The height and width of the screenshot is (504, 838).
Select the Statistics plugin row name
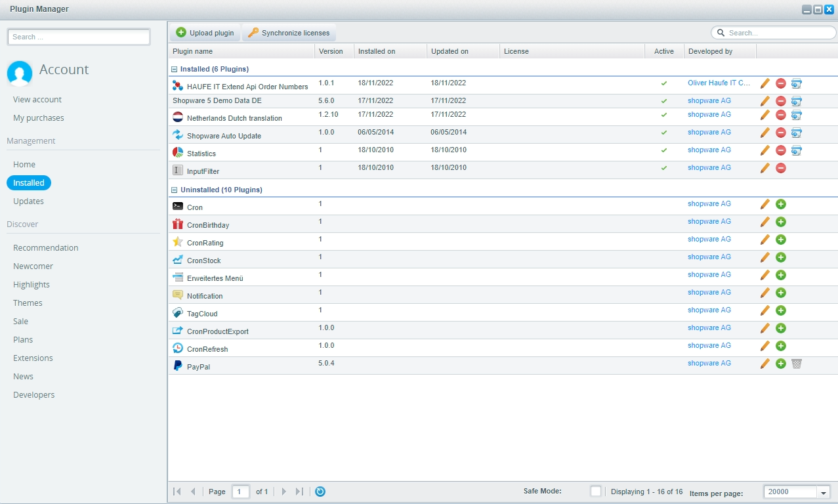(x=201, y=154)
